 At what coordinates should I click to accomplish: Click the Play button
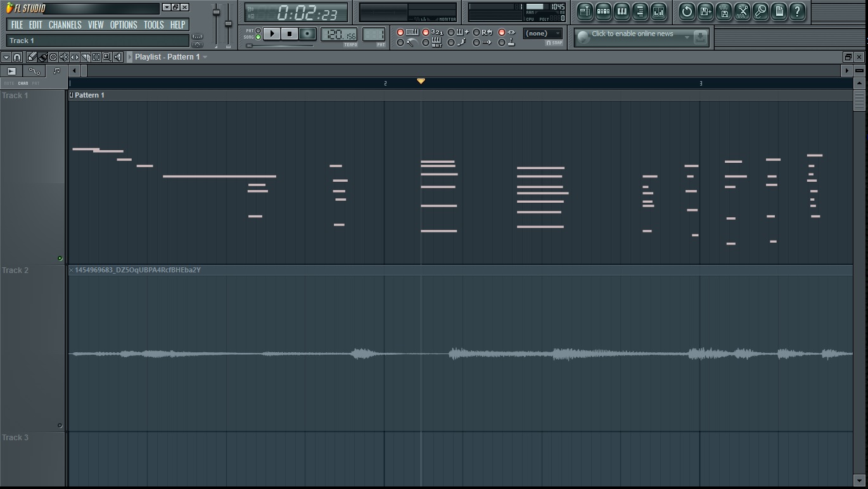pyautogui.click(x=272, y=34)
